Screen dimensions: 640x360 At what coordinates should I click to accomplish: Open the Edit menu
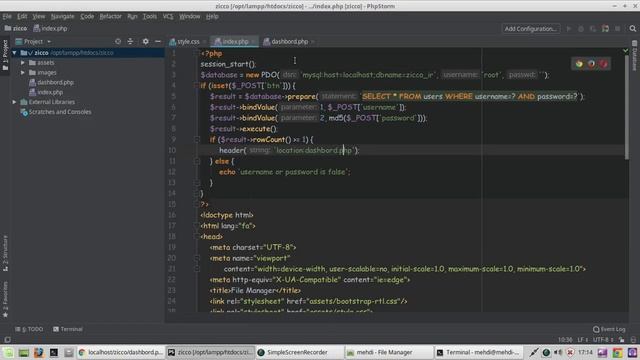[x=22, y=16]
